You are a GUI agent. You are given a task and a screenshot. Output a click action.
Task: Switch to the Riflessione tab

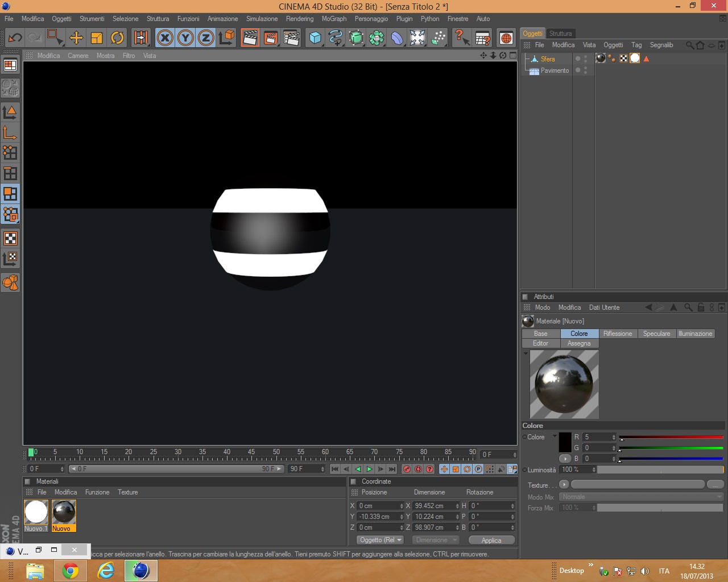coord(618,334)
